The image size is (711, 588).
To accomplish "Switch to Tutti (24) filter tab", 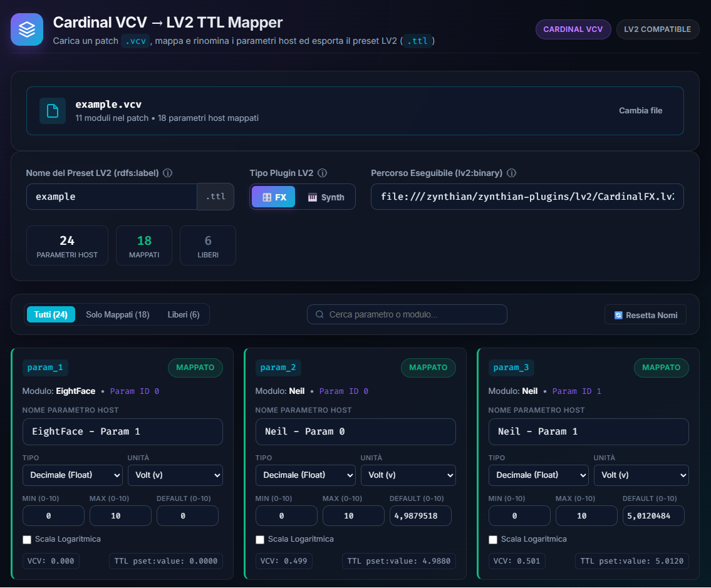I will tap(51, 314).
